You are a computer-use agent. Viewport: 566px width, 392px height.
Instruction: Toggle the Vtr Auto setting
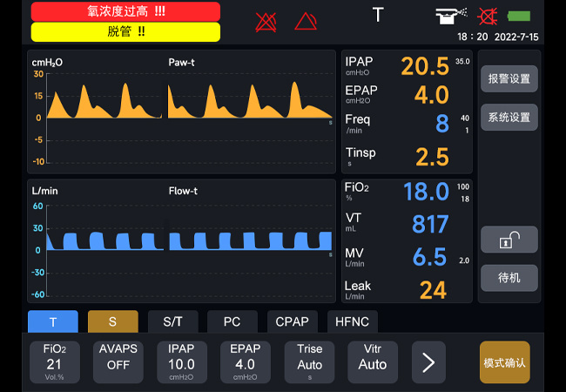(373, 362)
